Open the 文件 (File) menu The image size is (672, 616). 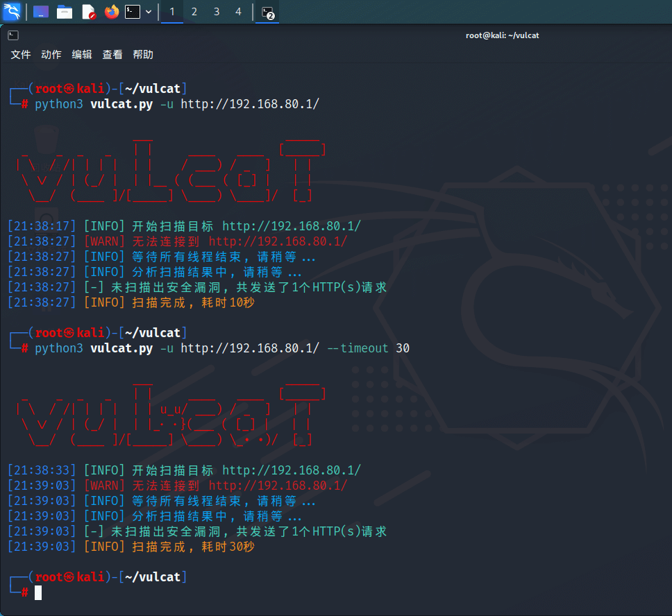pyautogui.click(x=21, y=55)
